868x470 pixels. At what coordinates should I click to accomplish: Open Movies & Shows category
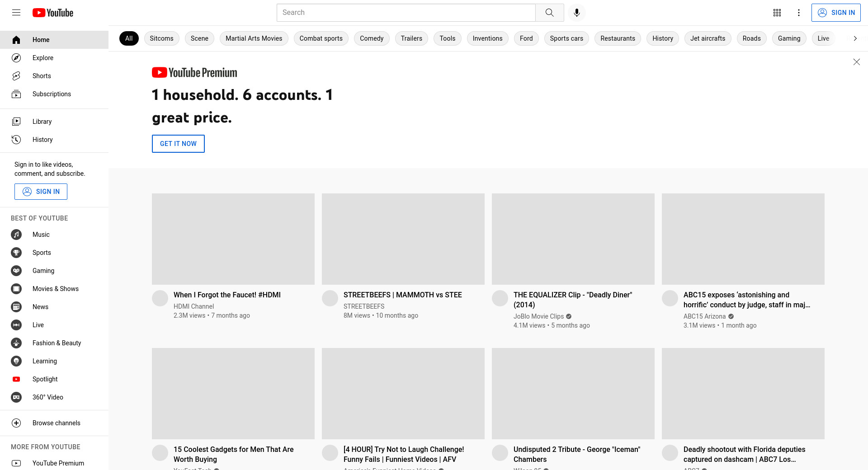click(x=54, y=289)
